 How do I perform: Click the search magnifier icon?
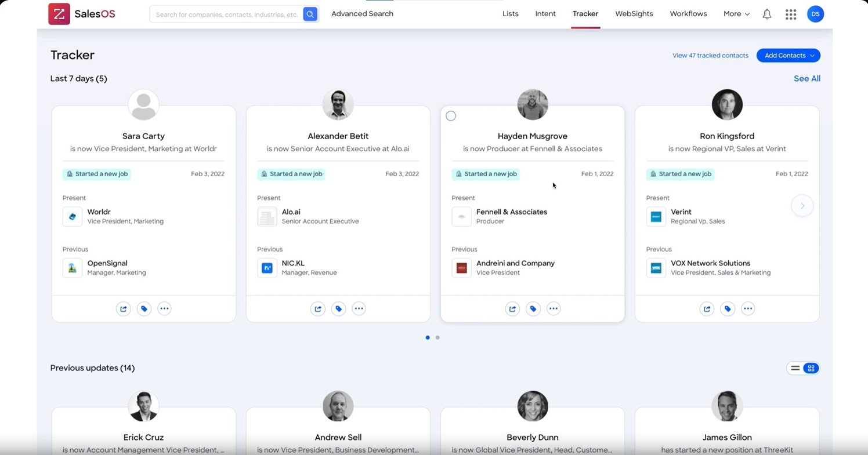(x=310, y=14)
